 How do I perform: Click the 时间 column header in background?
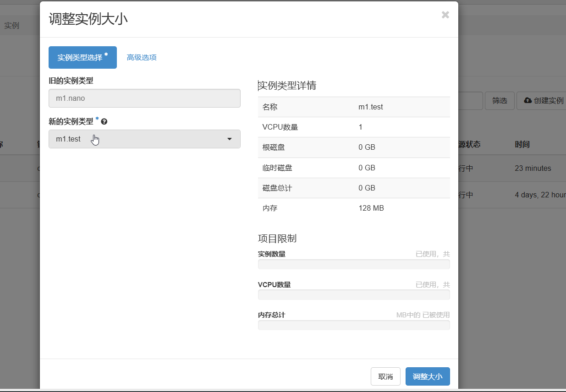point(522,144)
